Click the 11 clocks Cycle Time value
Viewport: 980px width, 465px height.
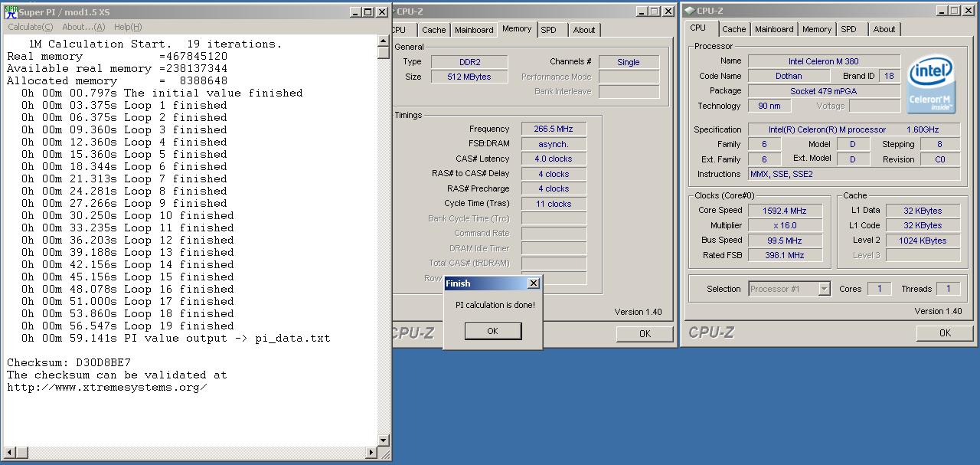554,204
